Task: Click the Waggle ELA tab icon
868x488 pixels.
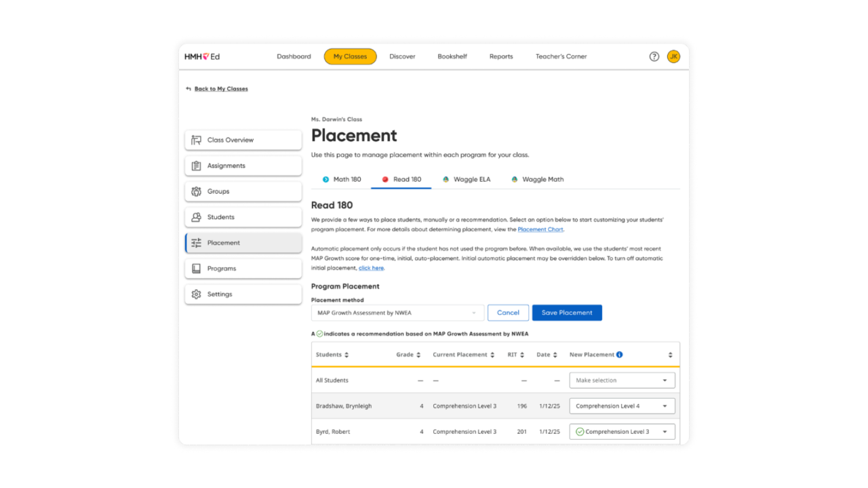Action: (446, 180)
